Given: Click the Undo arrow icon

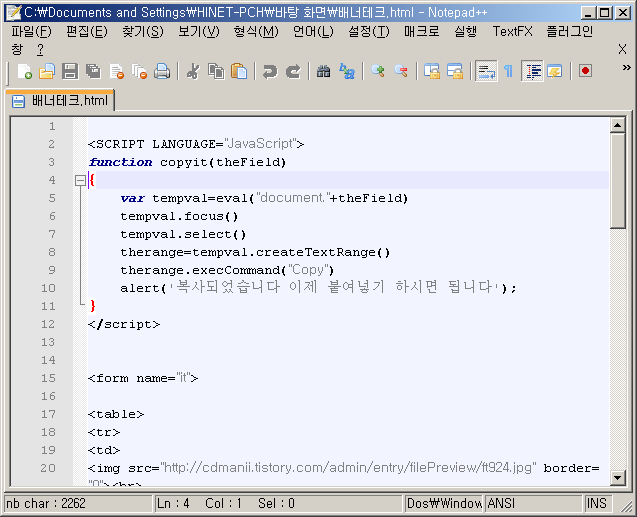Looking at the screenshot, I should [x=270, y=71].
